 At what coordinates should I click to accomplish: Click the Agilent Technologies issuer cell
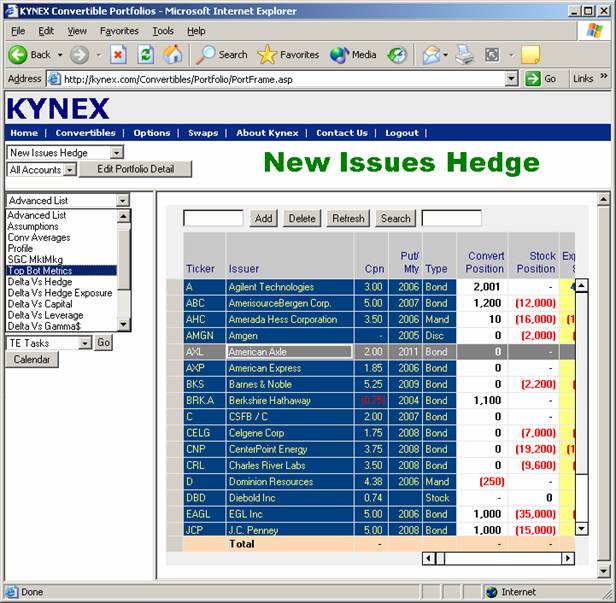coord(290,287)
